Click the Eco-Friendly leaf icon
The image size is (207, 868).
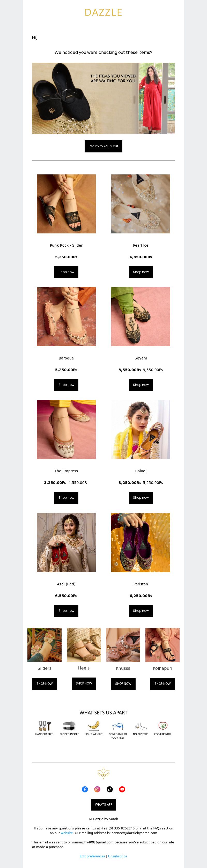tap(163, 725)
